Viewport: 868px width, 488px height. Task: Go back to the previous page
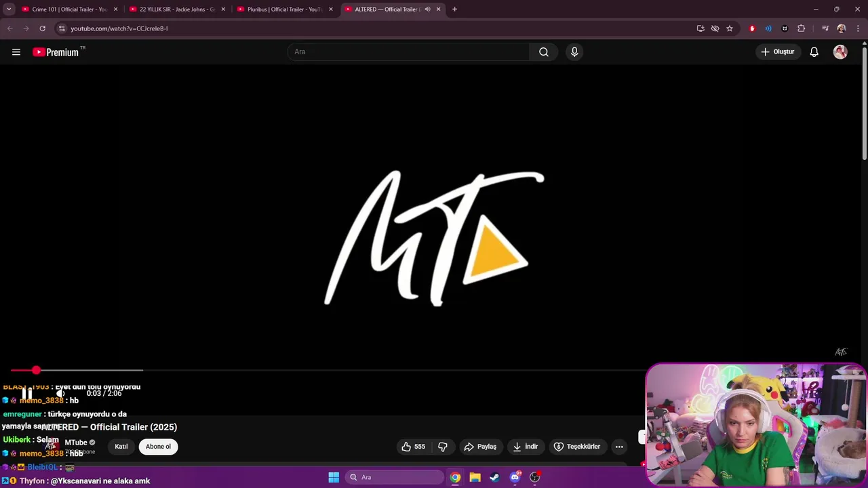(x=9, y=28)
